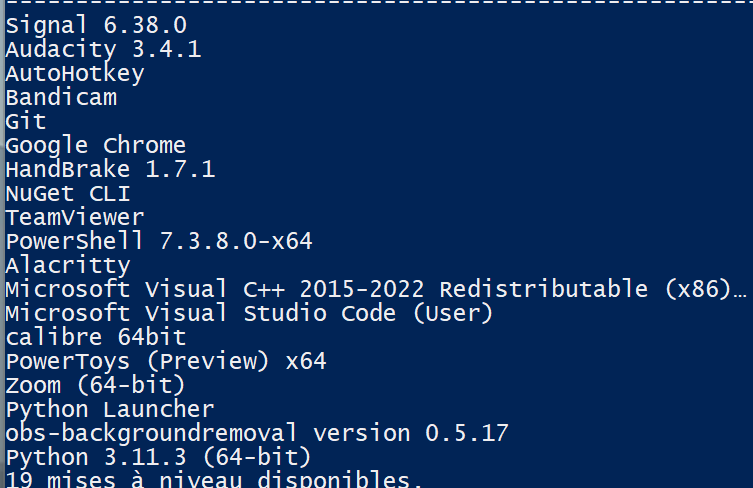The height and width of the screenshot is (488, 753).
Task: Click the 19 mises à niveau disponibles text
Action: pyautogui.click(x=214, y=479)
